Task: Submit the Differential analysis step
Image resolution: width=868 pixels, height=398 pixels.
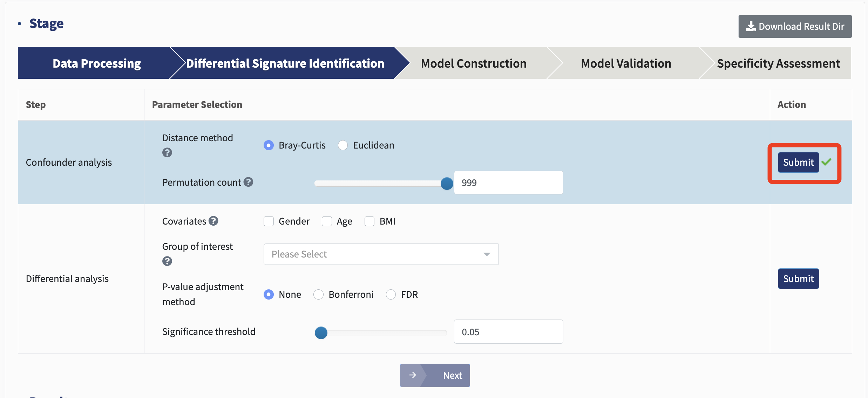Action: click(x=798, y=279)
